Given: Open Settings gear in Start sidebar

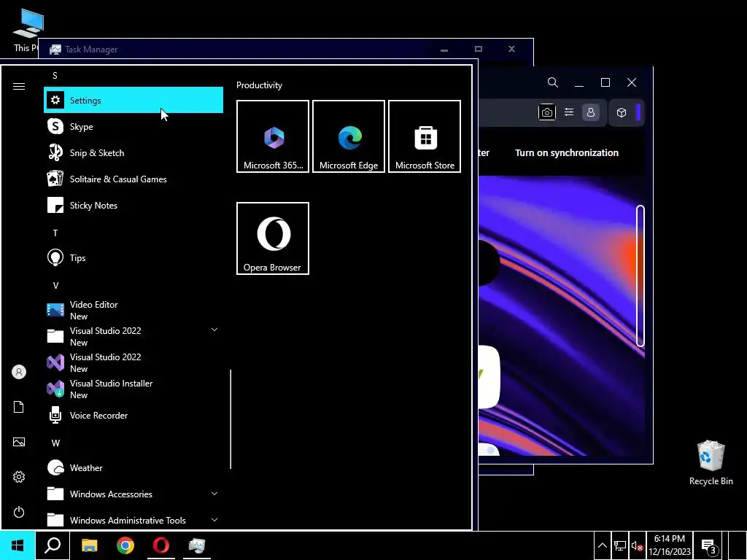Looking at the screenshot, I should click(x=19, y=477).
